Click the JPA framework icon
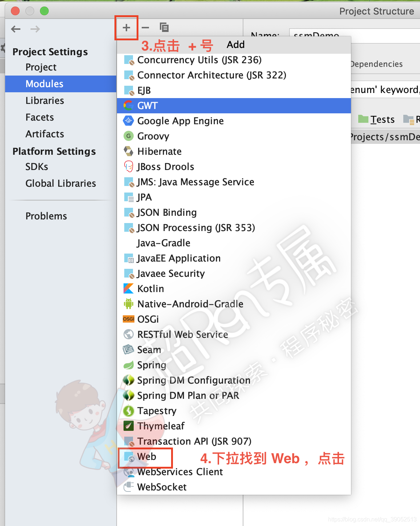 (129, 197)
